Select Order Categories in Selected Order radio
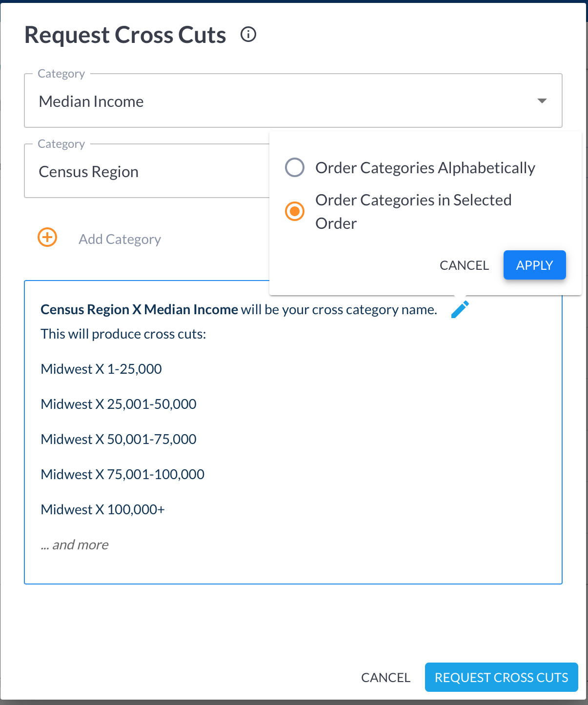This screenshot has height=705, width=588. click(295, 211)
